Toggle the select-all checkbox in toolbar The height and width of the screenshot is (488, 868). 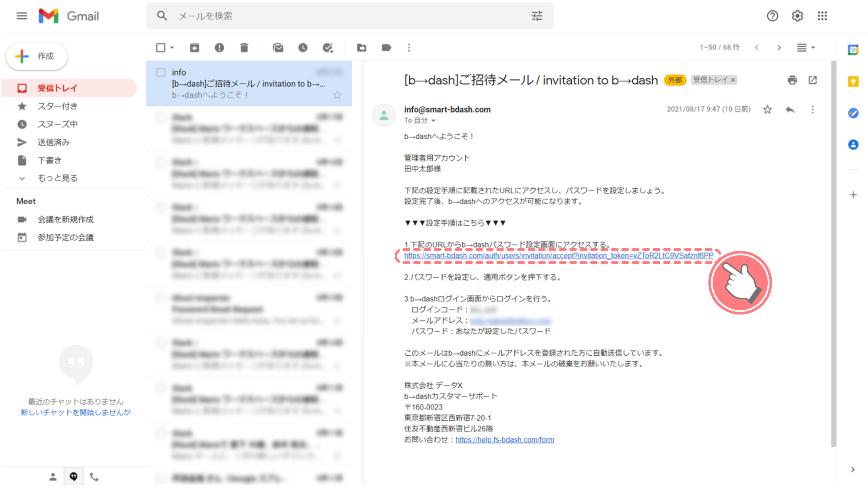(x=161, y=48)
